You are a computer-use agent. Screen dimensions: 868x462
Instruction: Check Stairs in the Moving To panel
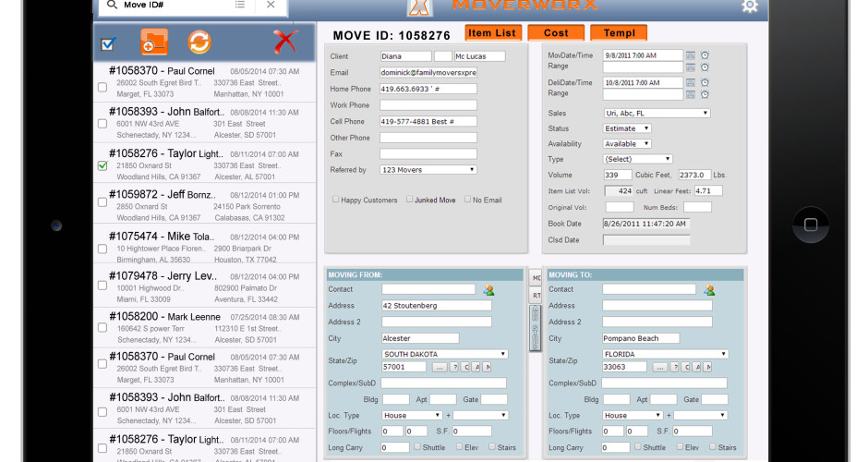[713, 446]
